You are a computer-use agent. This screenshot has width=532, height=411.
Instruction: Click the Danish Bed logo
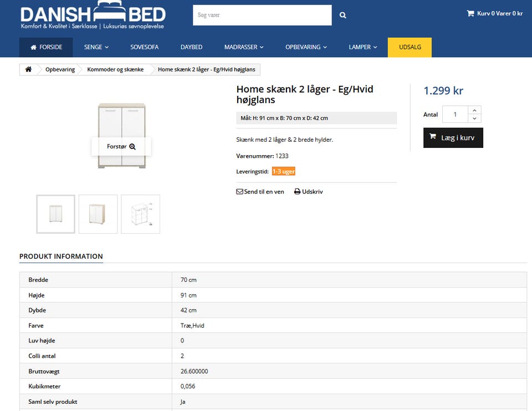[93, 16]
